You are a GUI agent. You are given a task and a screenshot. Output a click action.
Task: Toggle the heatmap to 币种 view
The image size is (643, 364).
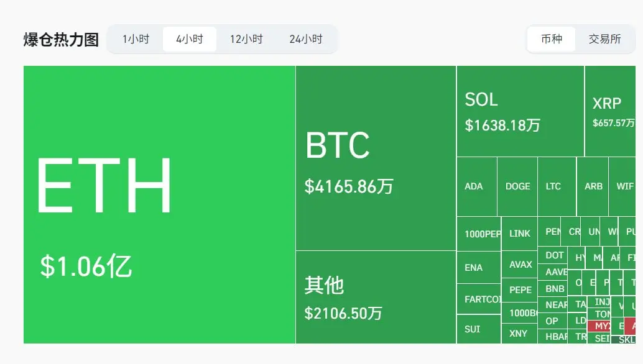[551, 39]
